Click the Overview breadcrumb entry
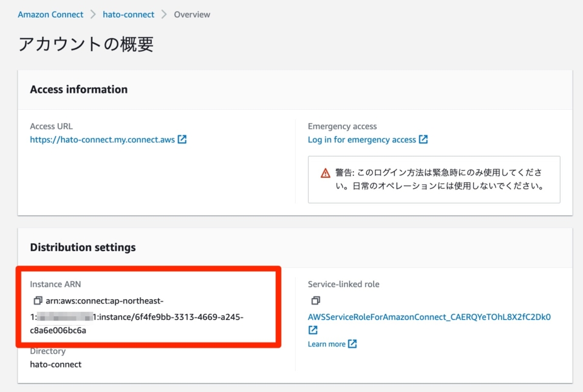583x392 pixels. (191, 14)
